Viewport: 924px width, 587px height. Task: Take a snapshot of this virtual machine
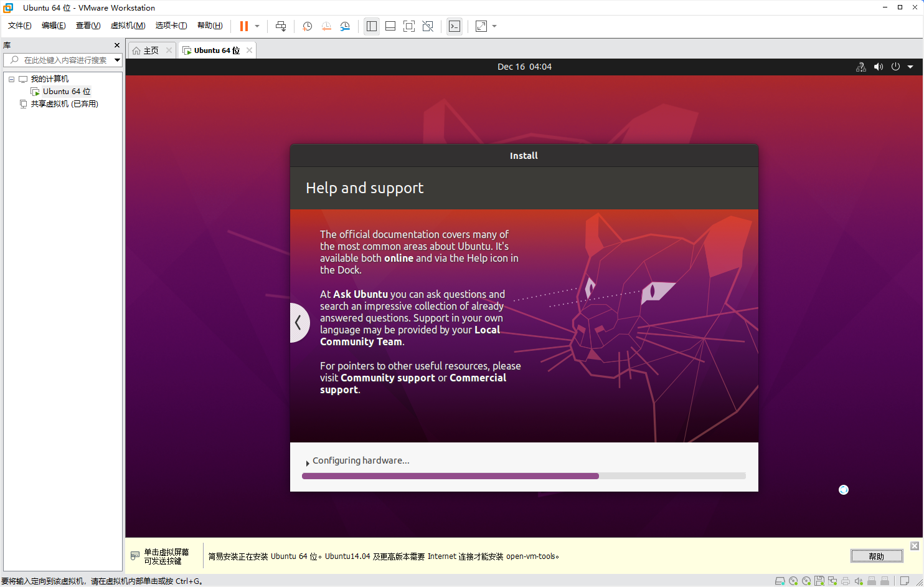pyautogui.click(x=307, y=26)
